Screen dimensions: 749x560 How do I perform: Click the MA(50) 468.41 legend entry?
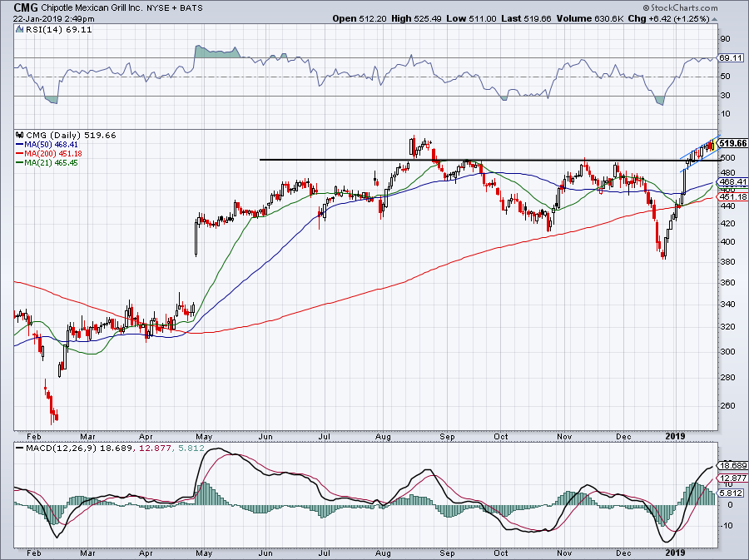(x=51, y=145)
